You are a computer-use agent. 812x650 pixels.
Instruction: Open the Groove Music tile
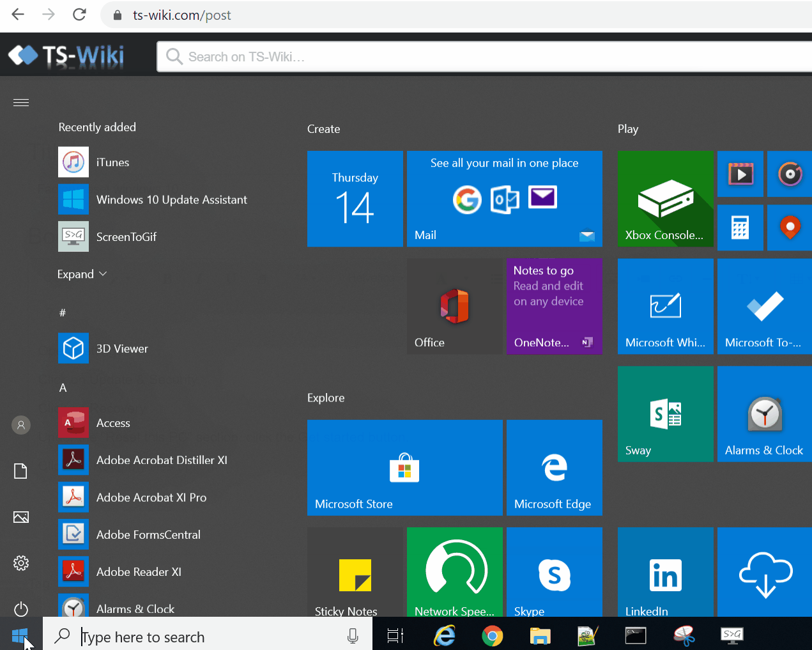click(x=790, y=174)
